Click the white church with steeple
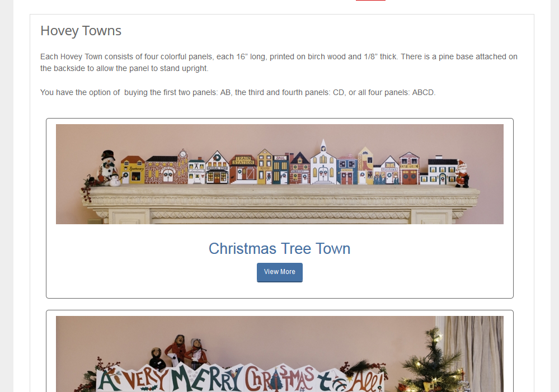 click(323, 162)
